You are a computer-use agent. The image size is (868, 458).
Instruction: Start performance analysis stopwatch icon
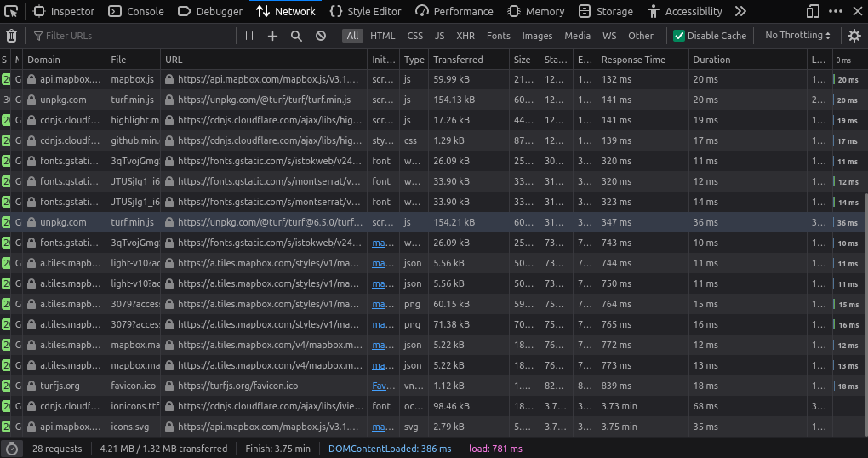pyautogui.click(x=12, y=449)
